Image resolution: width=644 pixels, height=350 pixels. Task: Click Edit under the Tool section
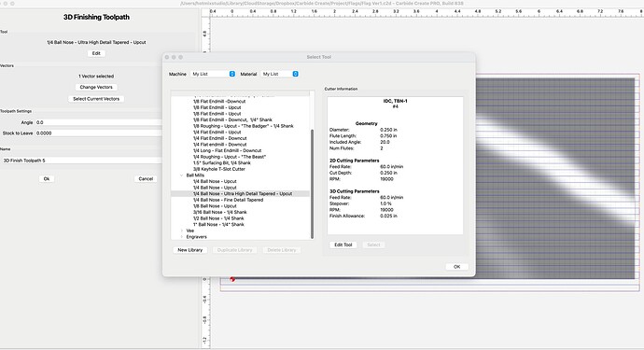[x=96, y=53]
